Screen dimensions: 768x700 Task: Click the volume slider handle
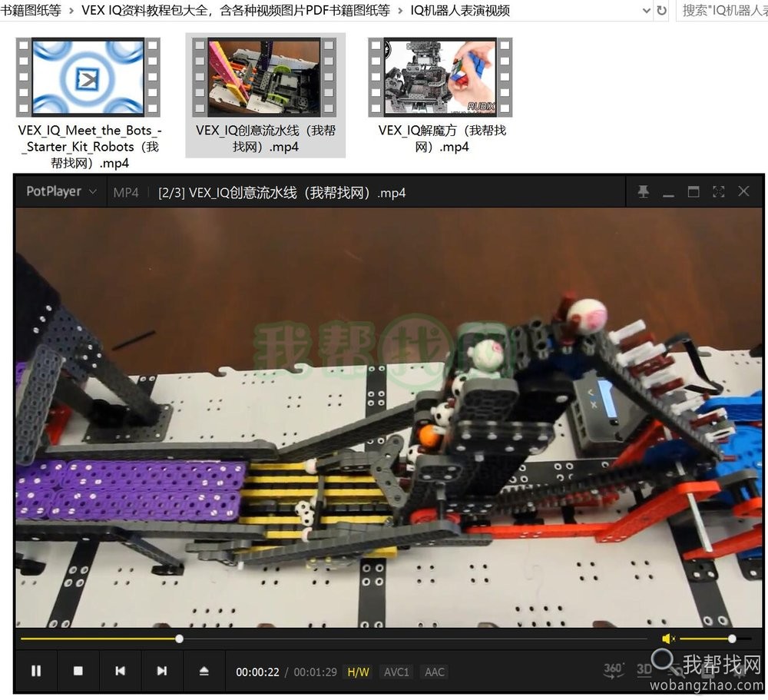point(732,639)
